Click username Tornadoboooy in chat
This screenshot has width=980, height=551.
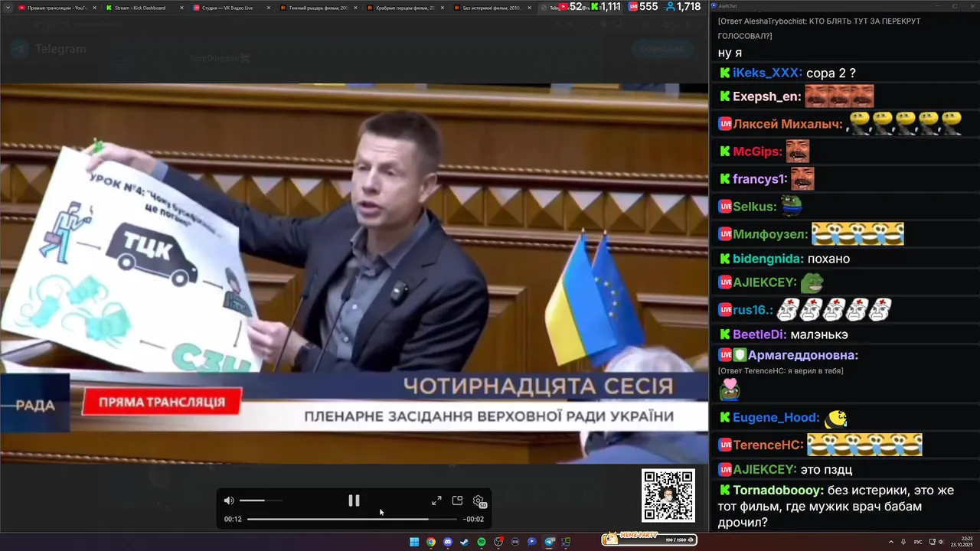[x=778, y=490]
